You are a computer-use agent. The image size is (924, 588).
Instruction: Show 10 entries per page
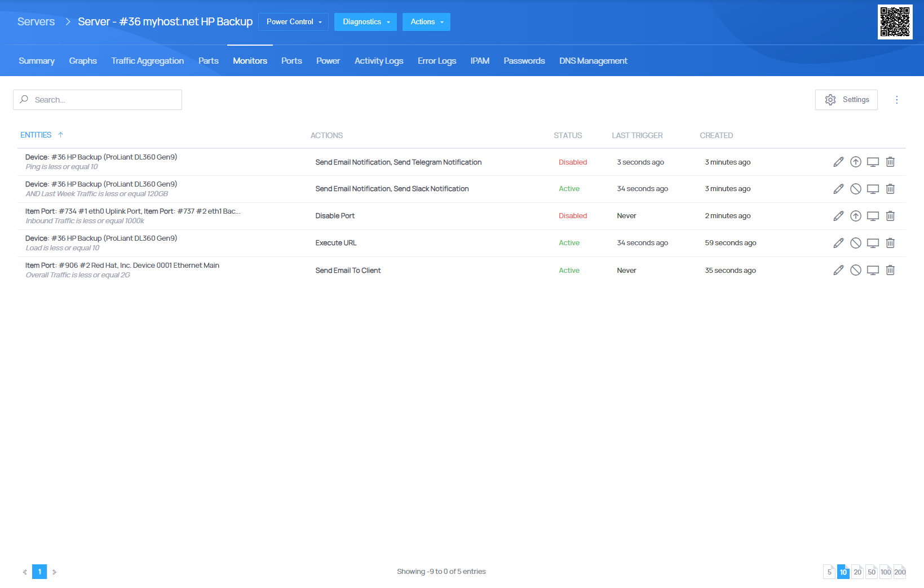point(843,572)
